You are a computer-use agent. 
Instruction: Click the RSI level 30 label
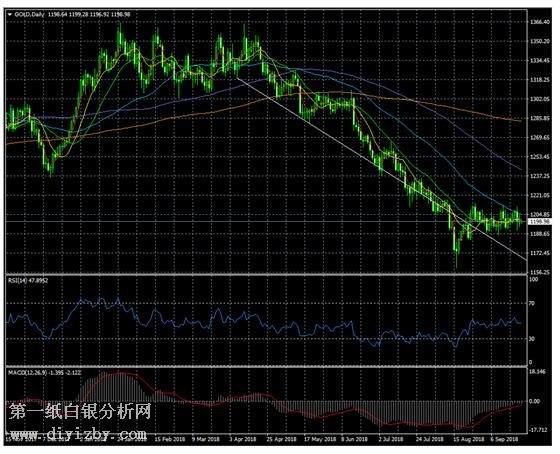(532, 339)
